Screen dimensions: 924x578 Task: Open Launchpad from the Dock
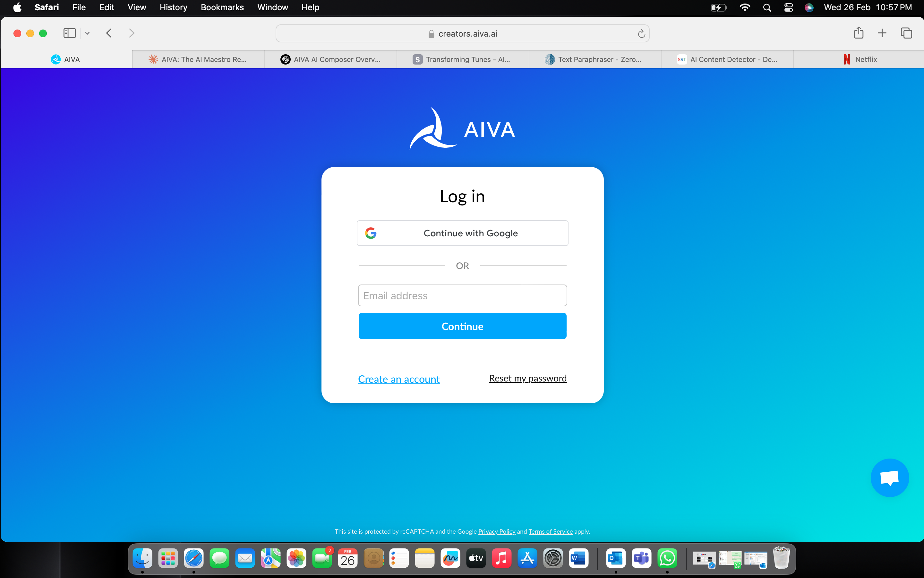(168, 558)
